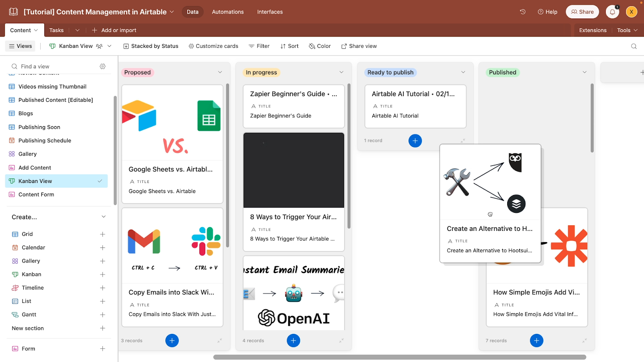
Task: Create a new Calendar view with plus
Action: pos(103,248)
